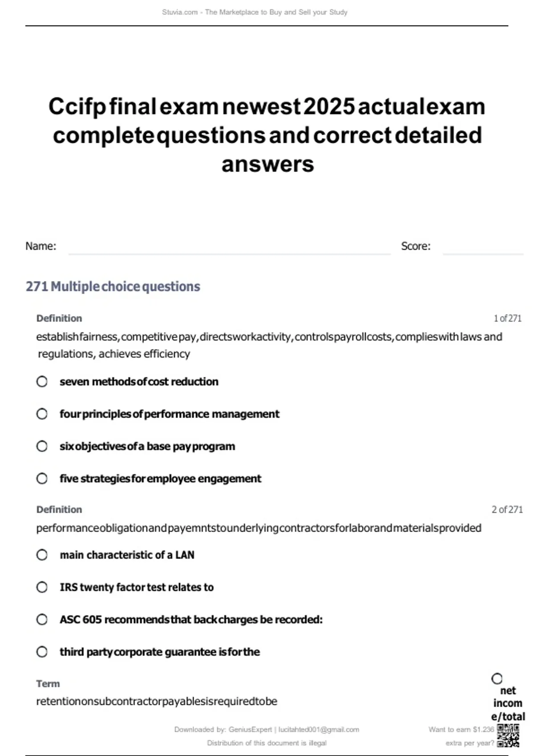
Task: Select 'five strategies for employee engagement' radio
Action: click(42, 479)
